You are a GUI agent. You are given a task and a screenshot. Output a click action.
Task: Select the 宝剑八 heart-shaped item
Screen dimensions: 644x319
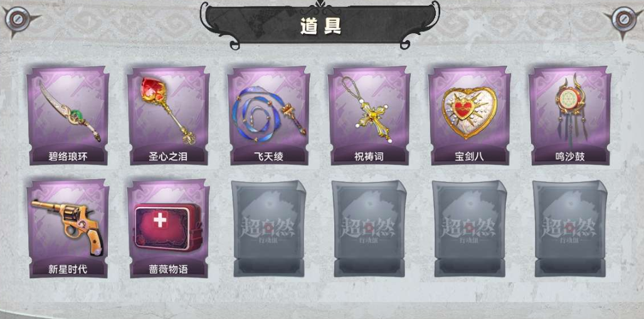click(x=470, y=115)
